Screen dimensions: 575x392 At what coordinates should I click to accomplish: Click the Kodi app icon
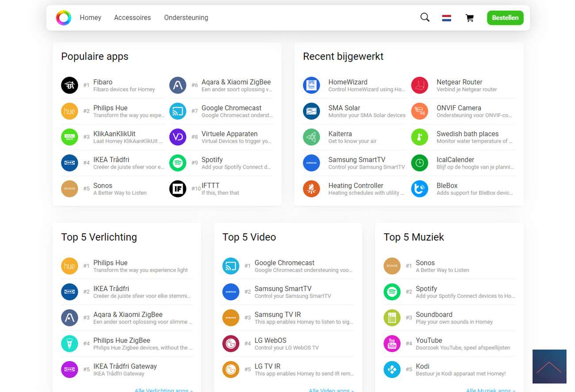pos(392,369)
